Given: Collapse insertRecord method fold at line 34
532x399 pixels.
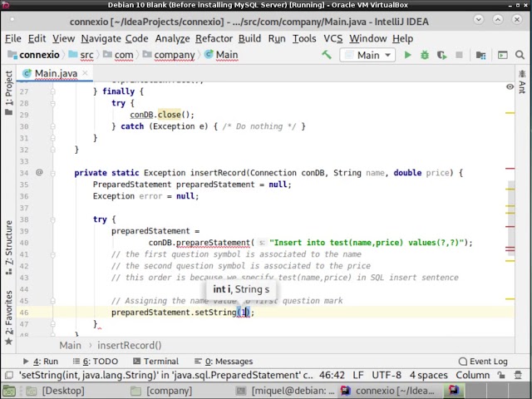Looking at the screenshot, I should (53, 173).
